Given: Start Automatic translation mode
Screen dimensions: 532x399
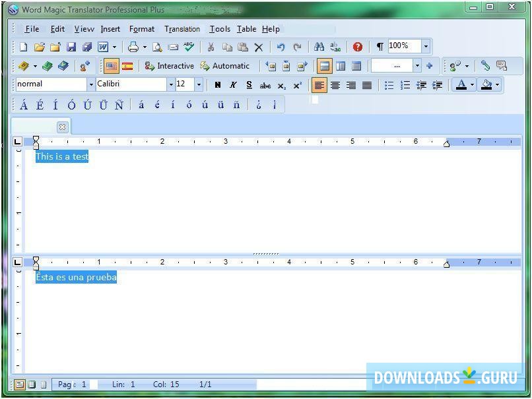Looking at the screenshot, I should pos(226,66).
